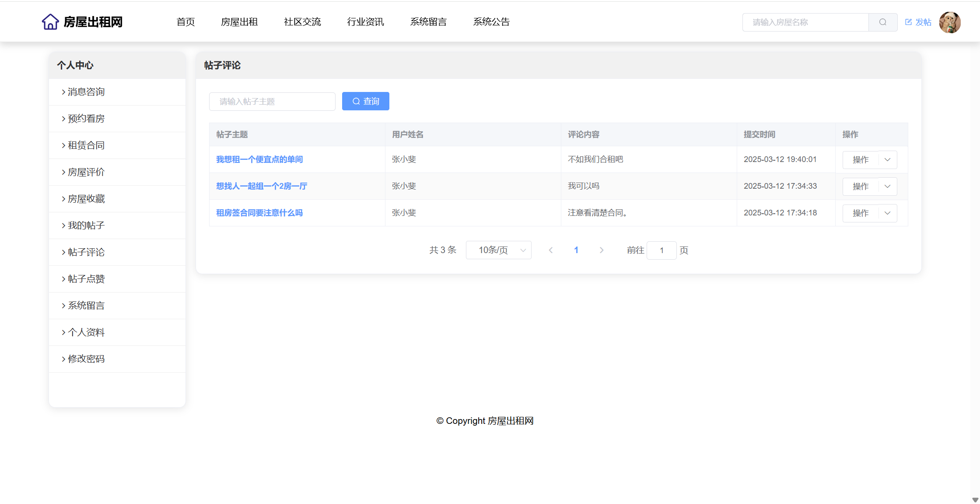The image size is (980, 504).
Task: Open the 10条/页 page size selector
Action: click(x=498, y=250)
